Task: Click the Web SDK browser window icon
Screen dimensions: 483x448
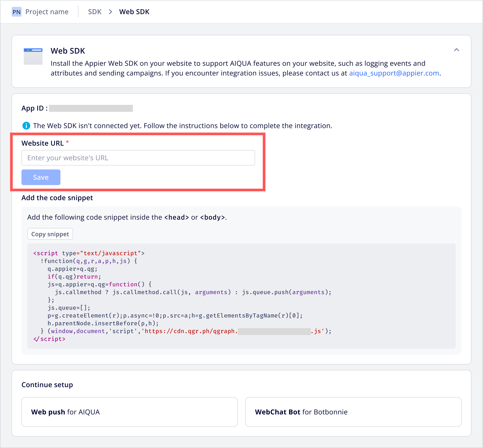Action: coord(33,56)
